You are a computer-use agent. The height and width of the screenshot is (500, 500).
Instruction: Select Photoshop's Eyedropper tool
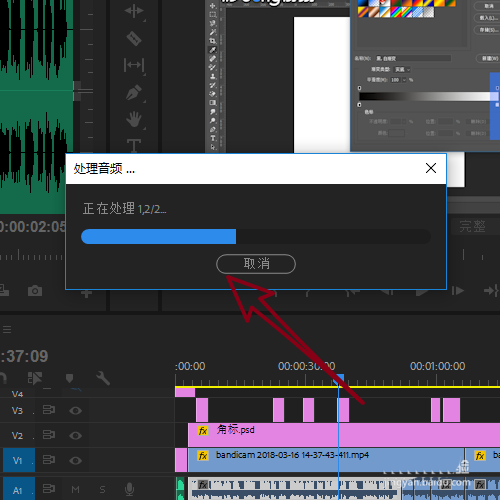click(x=213, y=50)
